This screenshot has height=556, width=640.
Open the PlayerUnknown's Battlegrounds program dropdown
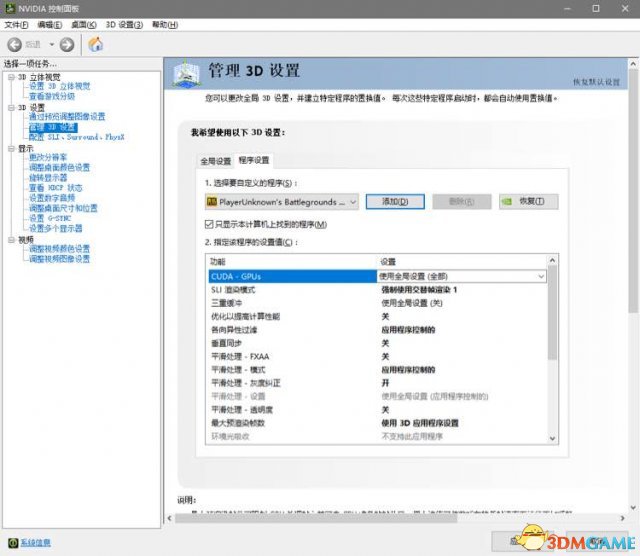[x=282, y=202]
